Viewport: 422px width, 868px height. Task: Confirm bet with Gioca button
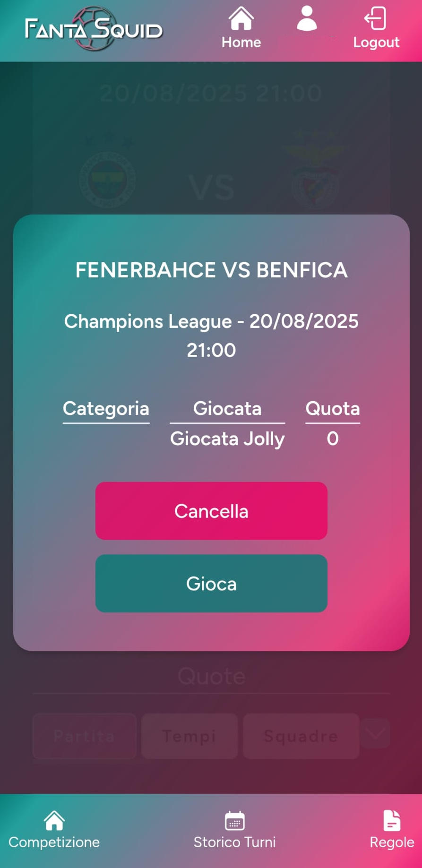coord(211,584)
